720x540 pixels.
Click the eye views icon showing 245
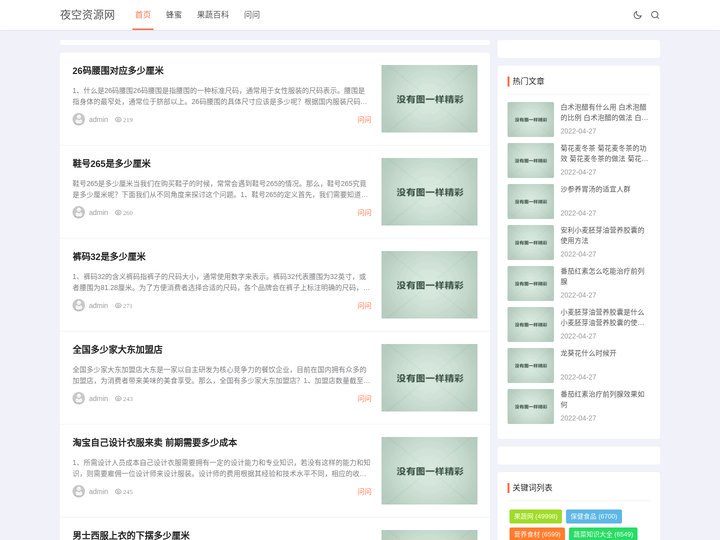click(x=118, y=491)
